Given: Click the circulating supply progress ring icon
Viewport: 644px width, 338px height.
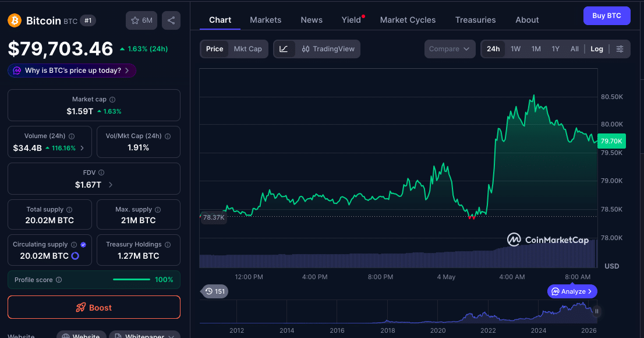Looking at the screenshot, I should click(x=75, y=256).
